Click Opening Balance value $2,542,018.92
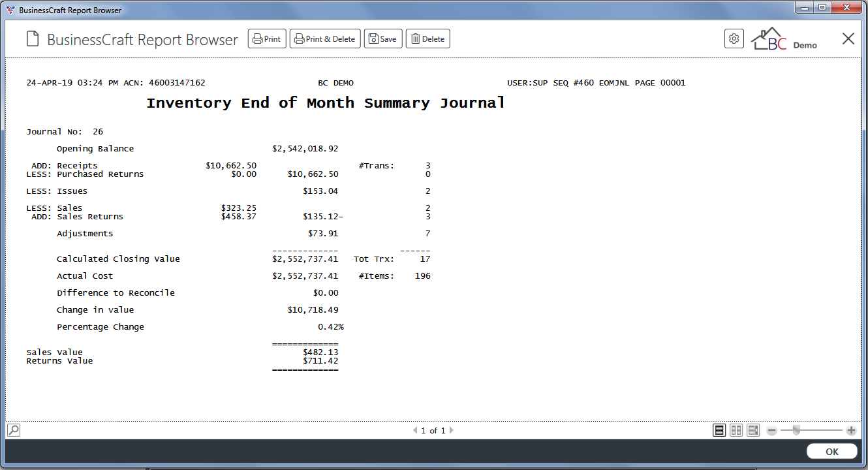The height and width of the screenshot is (470, 868). coord(305,149)
